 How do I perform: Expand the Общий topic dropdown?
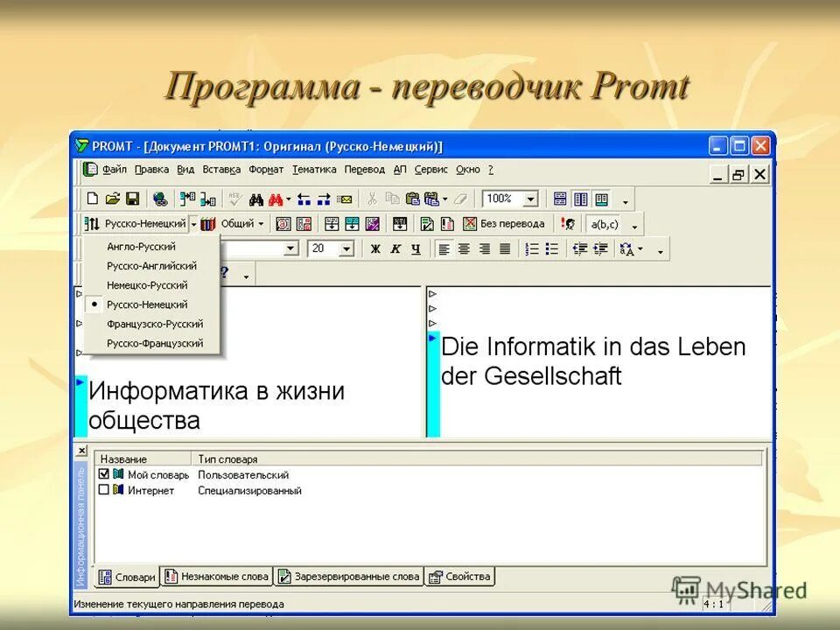pos(261,224)
